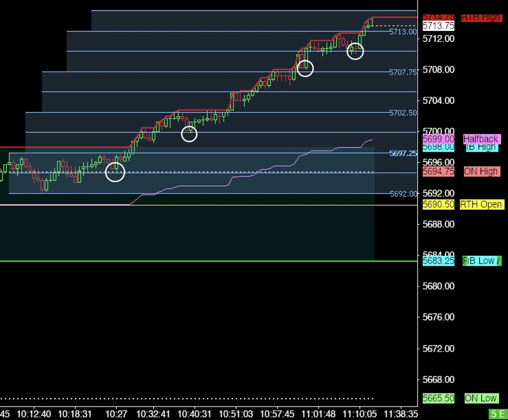This screenshot has height=420, width=508.
Task: Select the 5714.75 price label
Action: (439, 17)
